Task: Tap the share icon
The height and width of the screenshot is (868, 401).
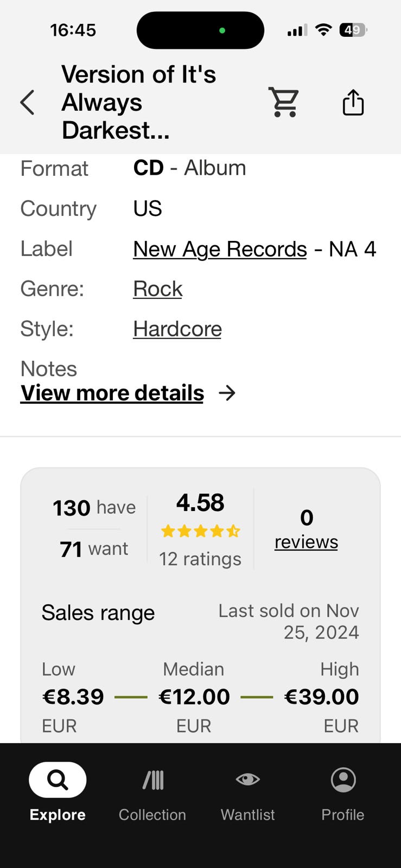Action: (353, 102)
